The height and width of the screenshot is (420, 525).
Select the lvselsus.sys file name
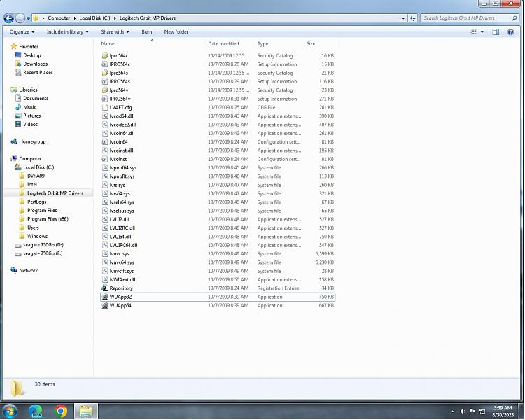(x=122, y=211)
